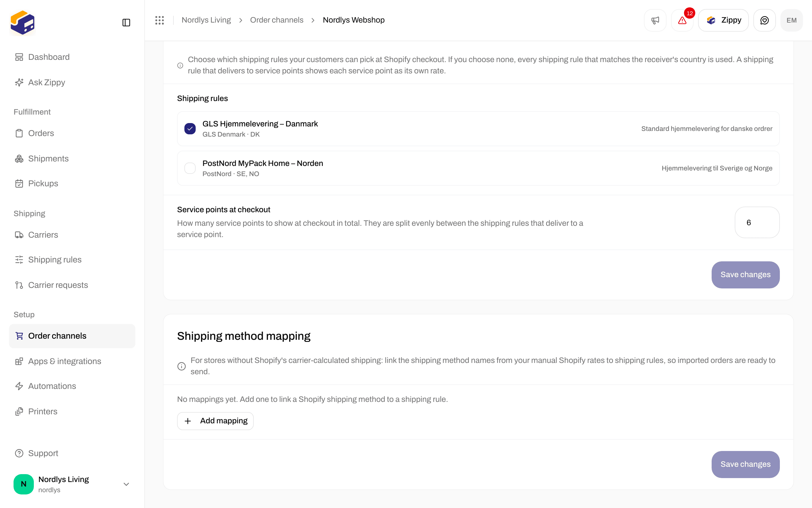Click the Orders clipboard icon

point(19,133)
